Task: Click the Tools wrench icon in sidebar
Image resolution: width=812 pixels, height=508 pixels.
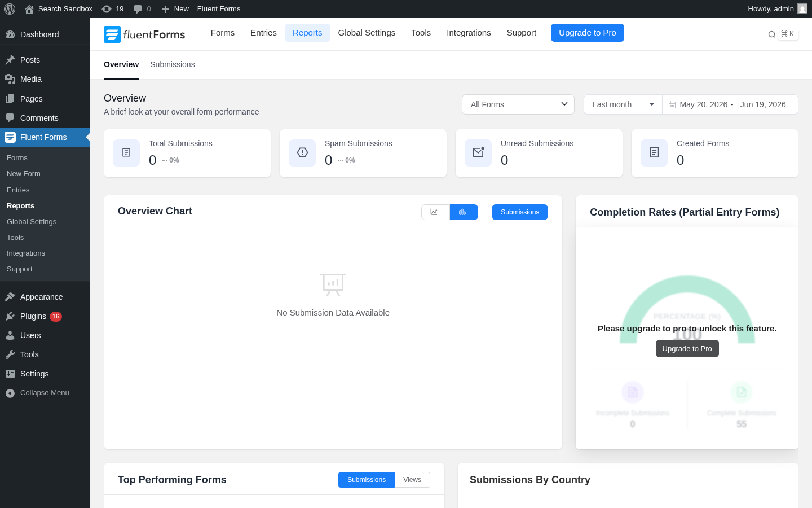Action: click(10, 354)
